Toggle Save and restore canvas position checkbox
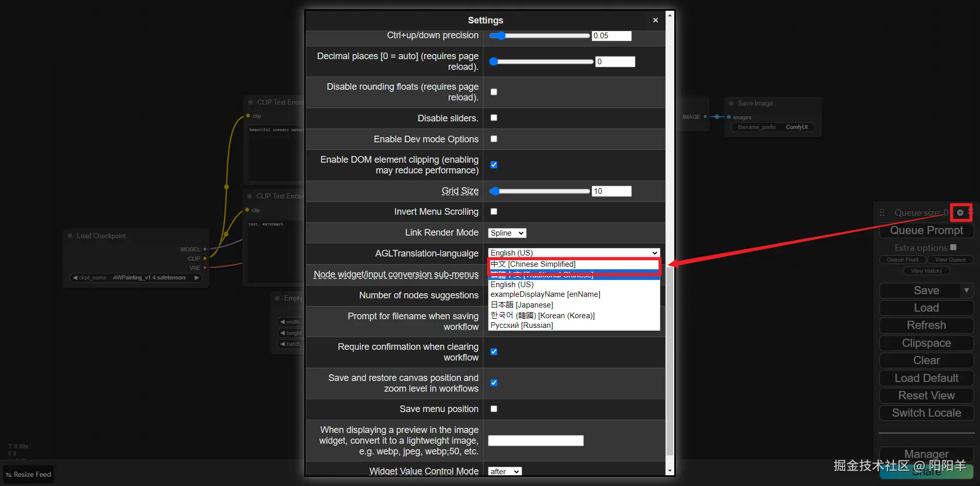Viewport: 980px width, 486px height. click(494, 382)
